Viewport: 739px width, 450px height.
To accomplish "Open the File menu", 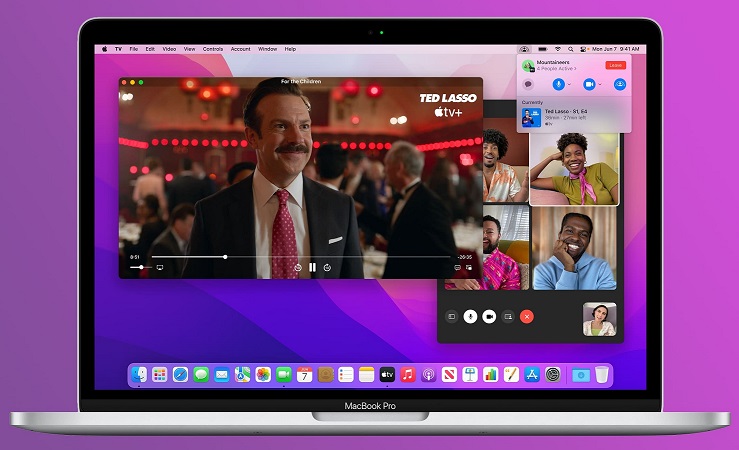I will [x=134, y=49].
